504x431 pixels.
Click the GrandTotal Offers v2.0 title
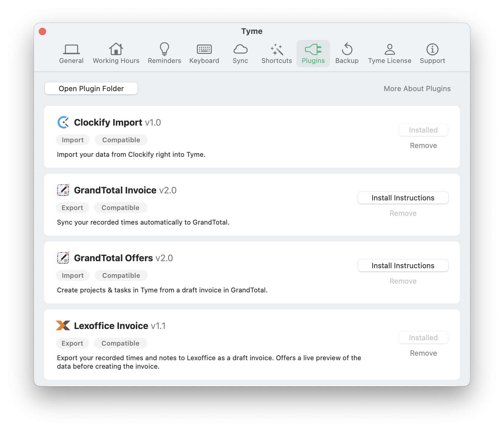[x=124, y=258]
